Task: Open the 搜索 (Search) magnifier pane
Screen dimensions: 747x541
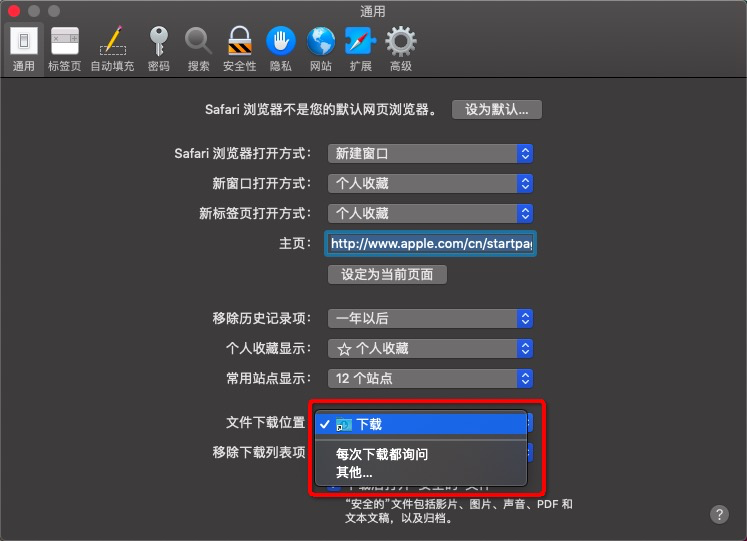Action: coord(198,50)
